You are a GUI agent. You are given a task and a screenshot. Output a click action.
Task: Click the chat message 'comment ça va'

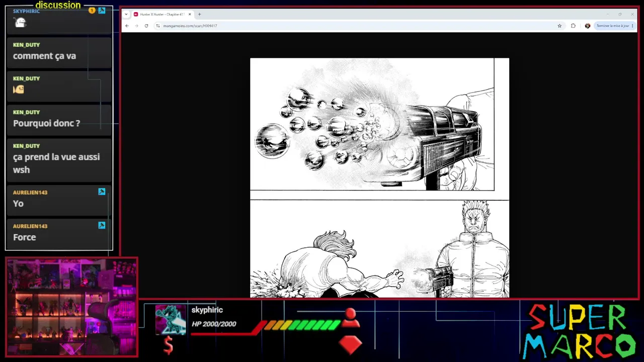point(44,56)
